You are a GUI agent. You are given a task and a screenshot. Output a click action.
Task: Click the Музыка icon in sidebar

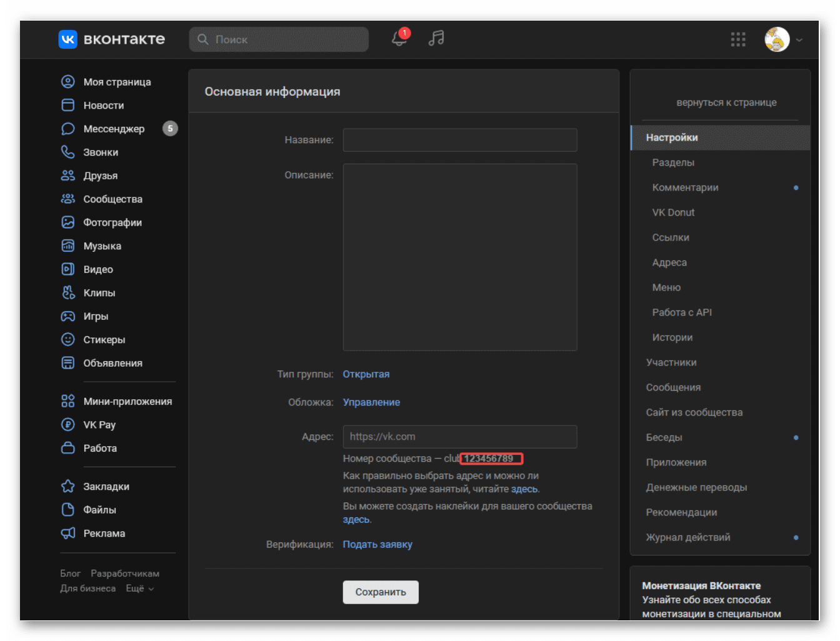(x=67, y=246)
